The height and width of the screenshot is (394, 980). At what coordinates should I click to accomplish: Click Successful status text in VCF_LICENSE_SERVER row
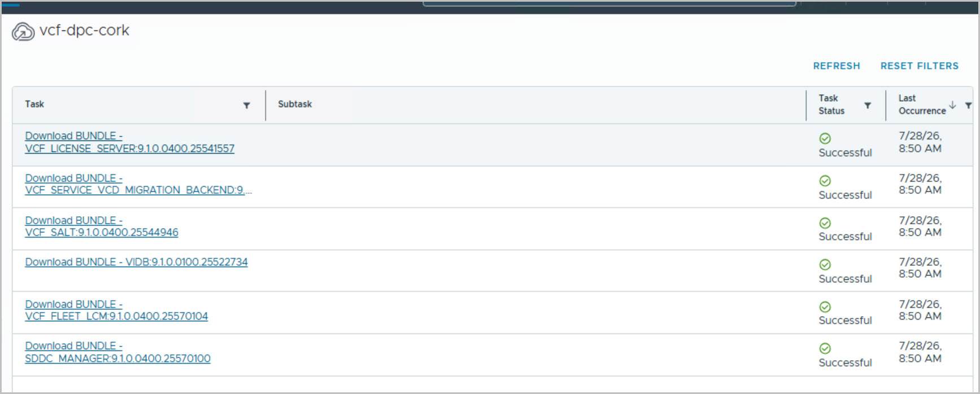coord(845,153)
